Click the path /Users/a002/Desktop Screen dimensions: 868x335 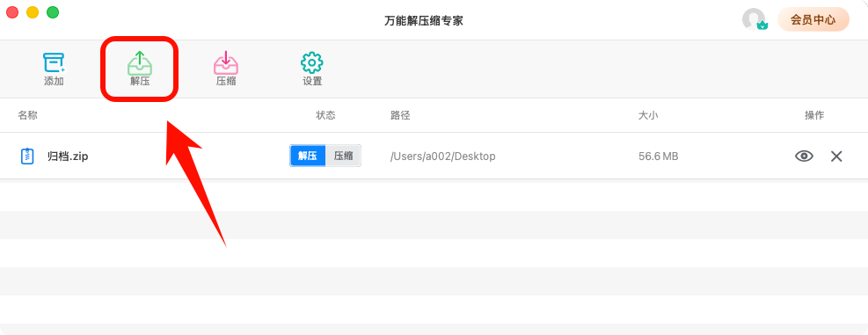point(443,157)
